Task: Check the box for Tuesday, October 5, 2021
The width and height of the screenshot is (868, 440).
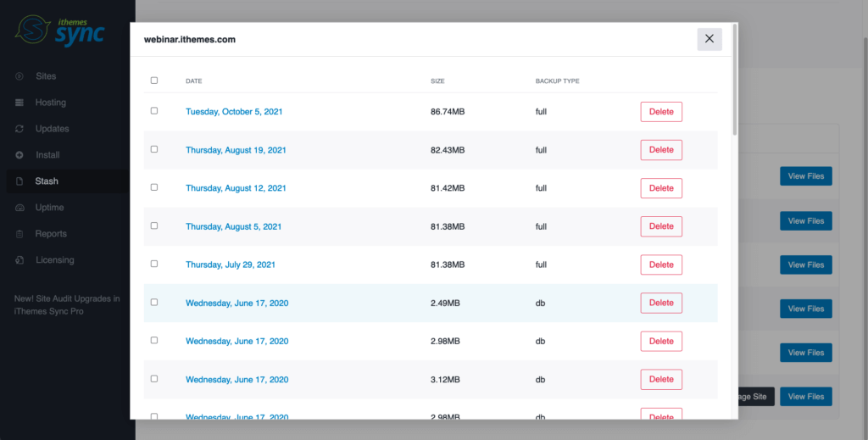Action: (154, 111)
